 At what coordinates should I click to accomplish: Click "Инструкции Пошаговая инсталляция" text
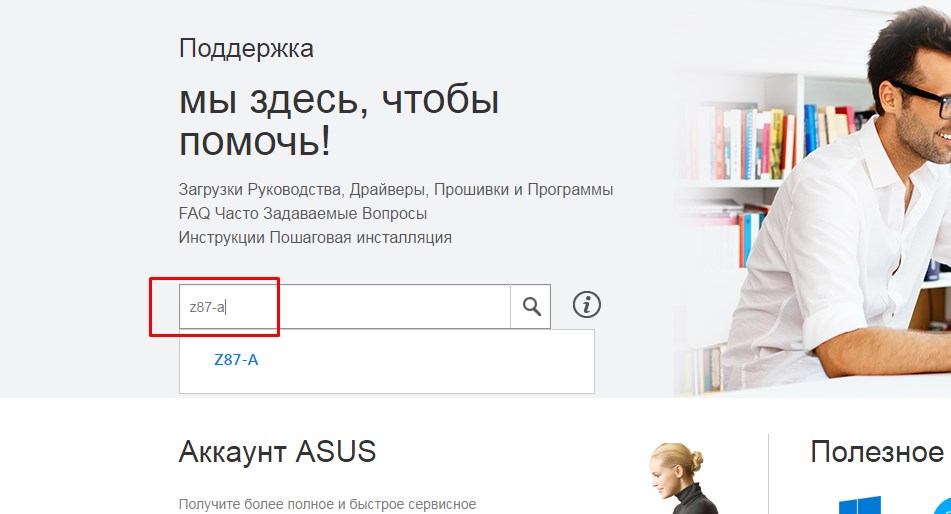point(315,237)
